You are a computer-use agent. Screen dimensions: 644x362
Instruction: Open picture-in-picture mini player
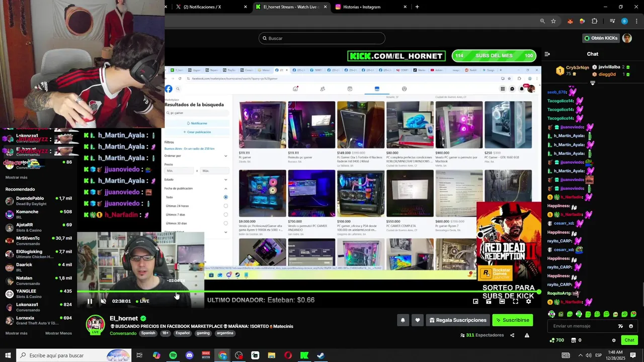pos(475,301)
